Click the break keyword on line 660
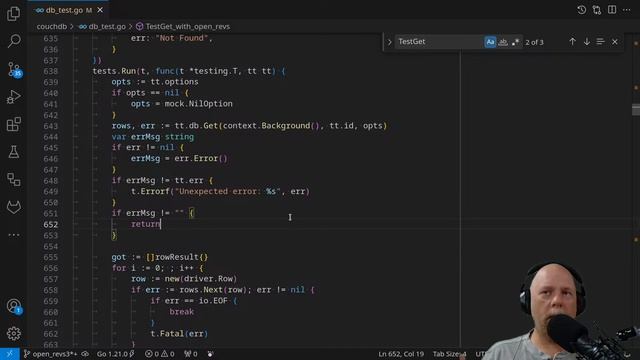 click(182, 311)
